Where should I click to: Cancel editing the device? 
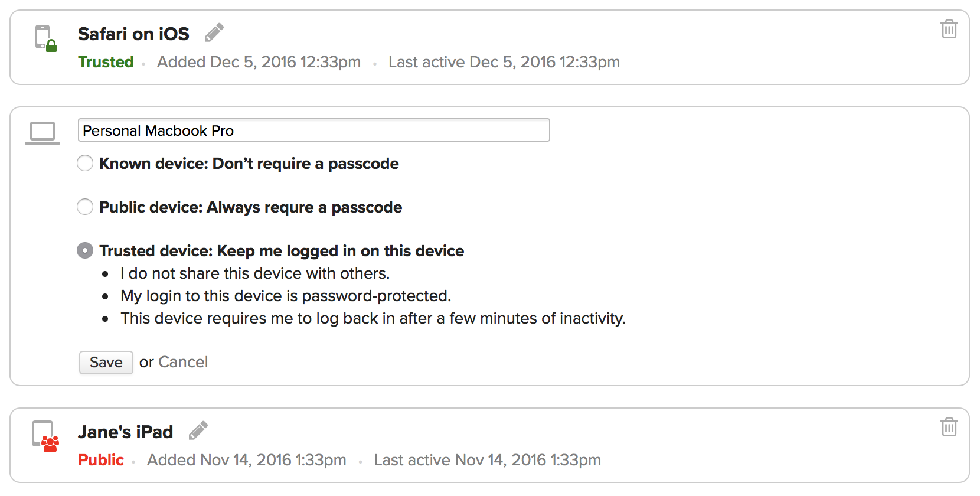click(183, 362)
